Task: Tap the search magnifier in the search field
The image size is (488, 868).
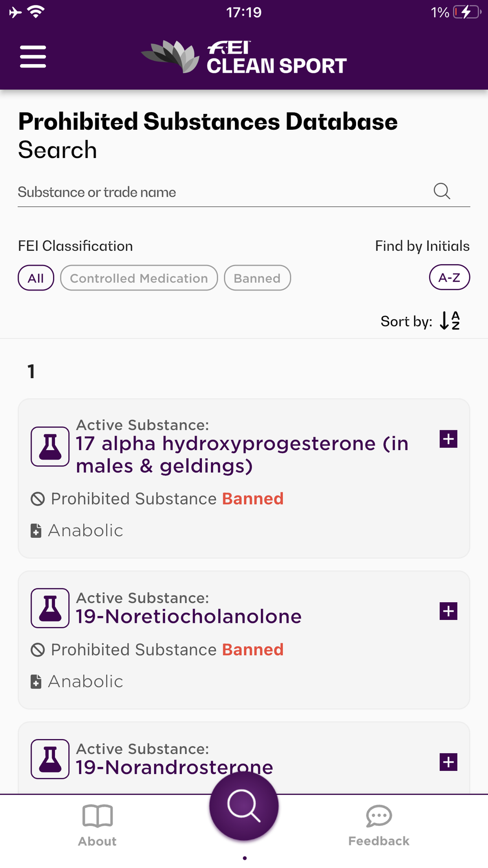Action: (x=442, y=191)
